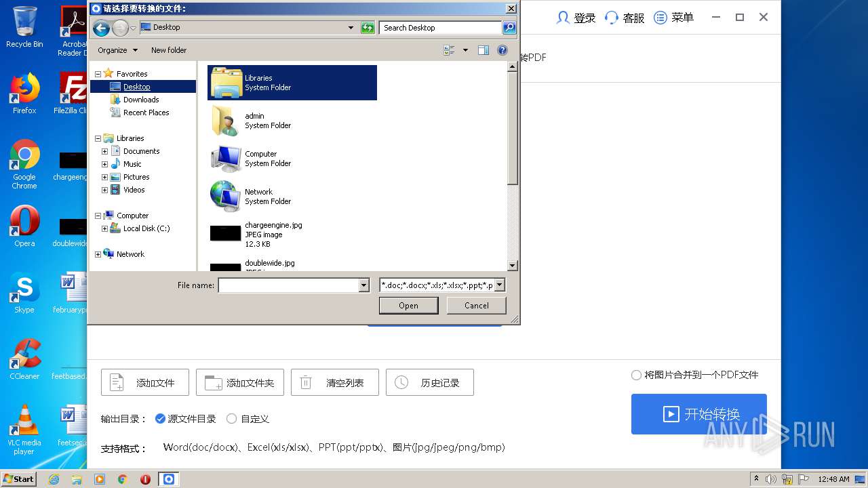Open Opera from the taskbar
The image size is (868, 488).
click(145, 479)
